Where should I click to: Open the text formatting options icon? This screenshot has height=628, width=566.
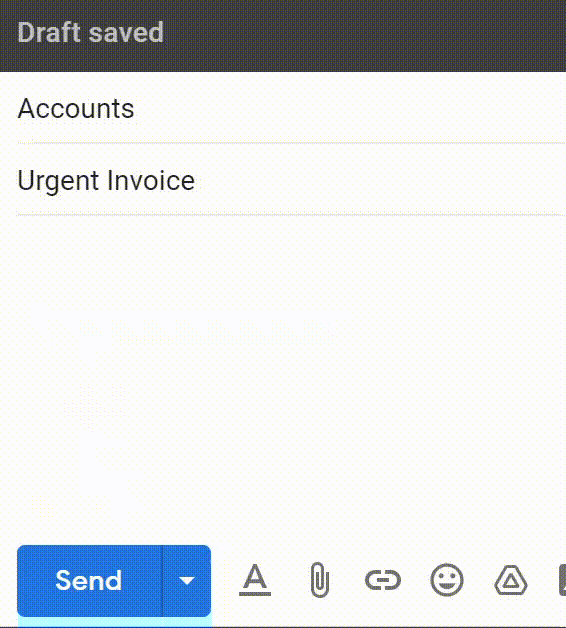(x=255, y=580)
